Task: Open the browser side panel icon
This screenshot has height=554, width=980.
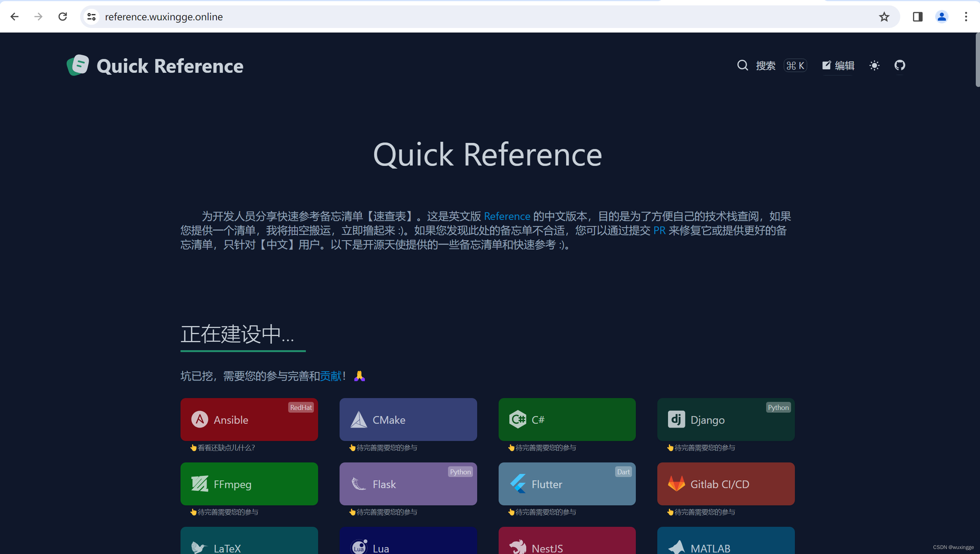Action: [x=918, y=16]
